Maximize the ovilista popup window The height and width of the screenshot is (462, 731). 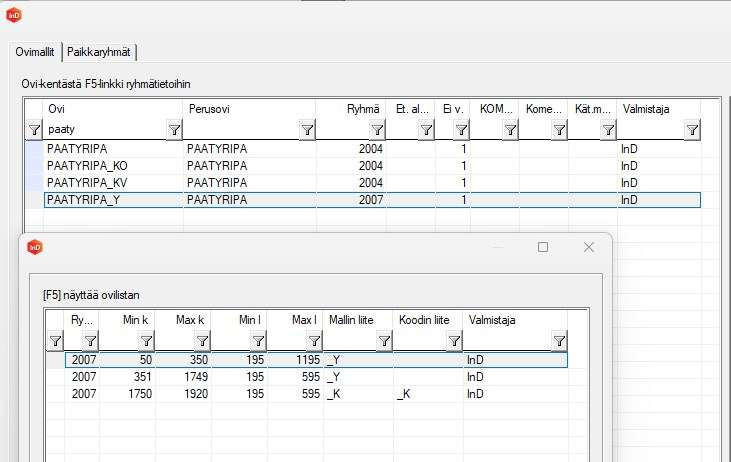(543, 247)
